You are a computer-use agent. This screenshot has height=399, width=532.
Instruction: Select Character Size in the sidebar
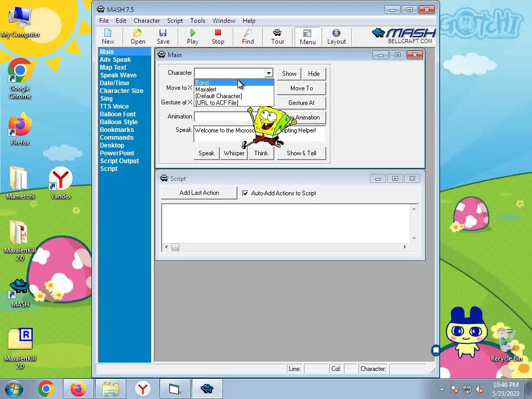(122, 91)
